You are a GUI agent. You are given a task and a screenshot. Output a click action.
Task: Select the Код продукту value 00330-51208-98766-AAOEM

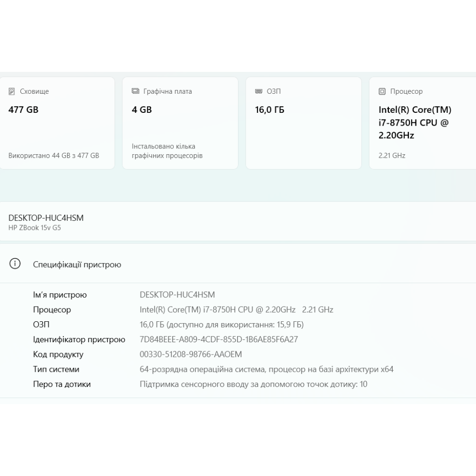[191, 354]
